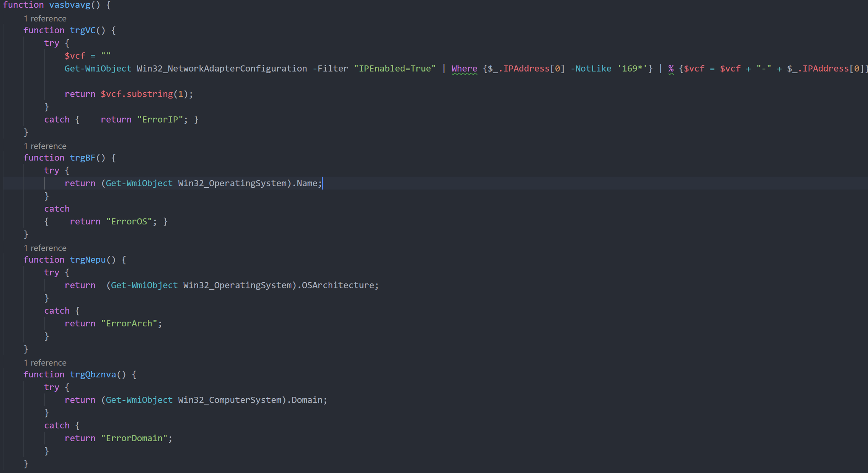868x473 pixels.
Task: Click Get-WmiObject on the NetworkAdapterConfiguration line
Action: tap(98, 69)
